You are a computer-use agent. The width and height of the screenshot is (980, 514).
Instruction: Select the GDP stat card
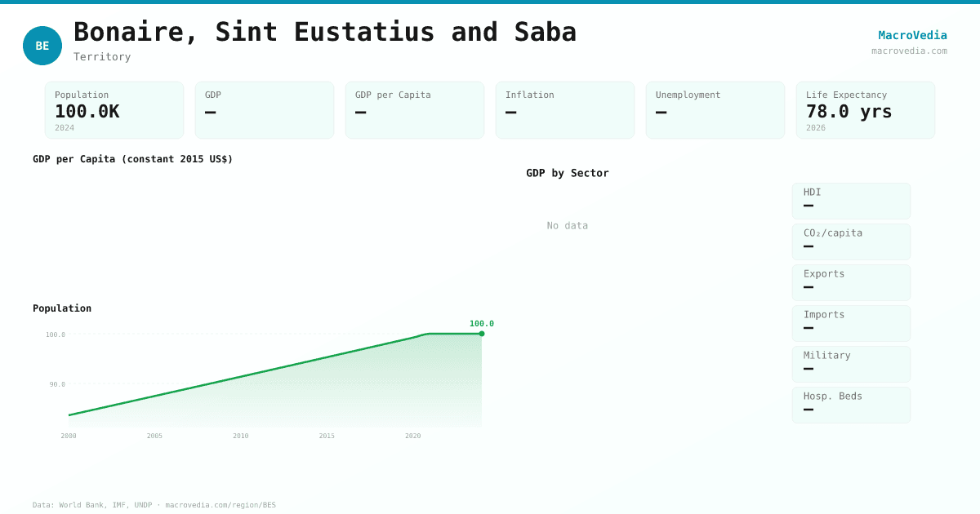coord(265,110)
